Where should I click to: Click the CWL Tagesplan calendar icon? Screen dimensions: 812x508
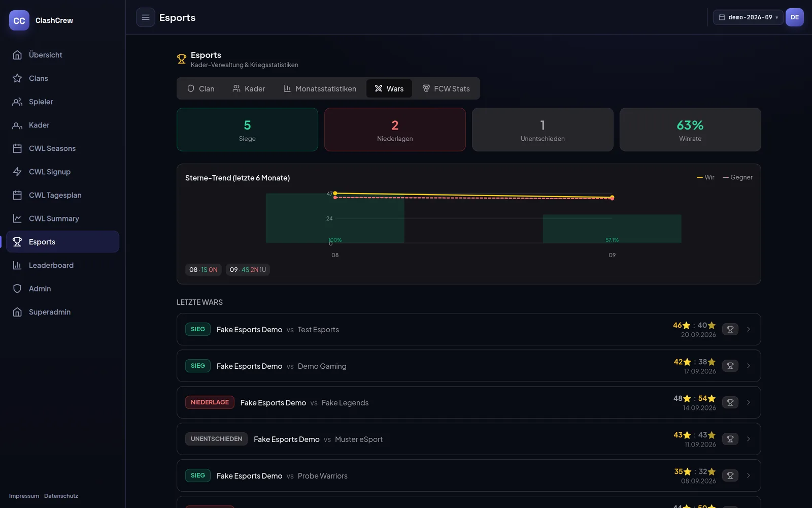17,195
